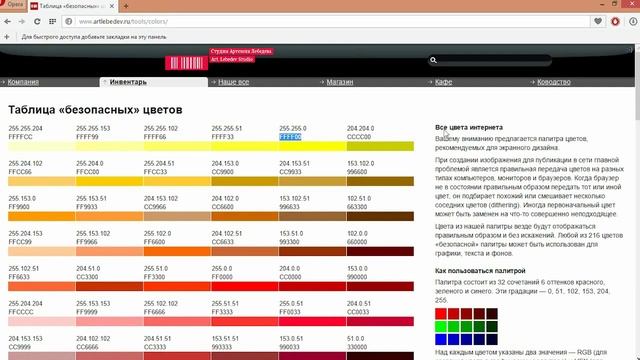Click the CC3300 hex code
The width and height of the screenshot is (640, 360).
click(88, 277)
